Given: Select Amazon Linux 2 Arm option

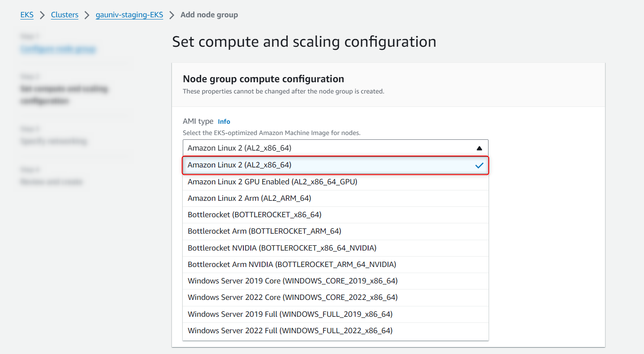Looking at the screenshot, I should [249, 198].
